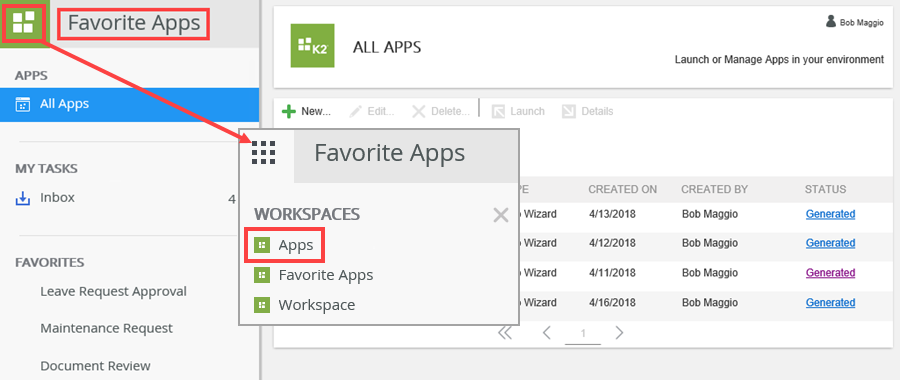Go to next page arrow

coord(619,332)
